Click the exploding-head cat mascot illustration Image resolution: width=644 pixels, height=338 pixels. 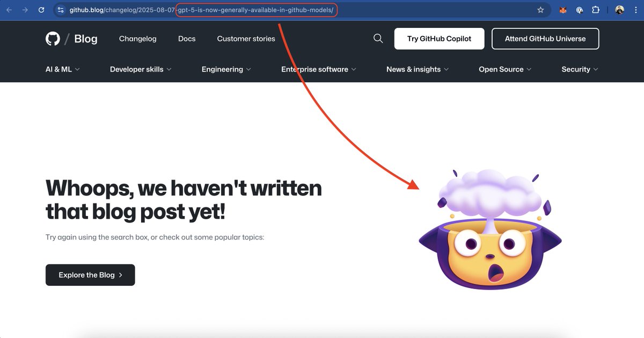[490, 229]
